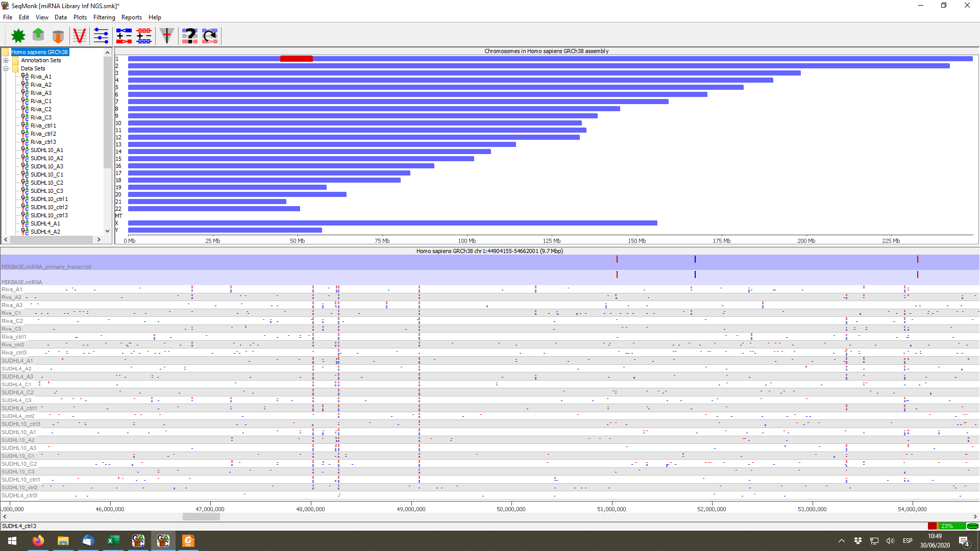Click the Dropbox tray icon
The image size is (980, 551).
(858, 541)
